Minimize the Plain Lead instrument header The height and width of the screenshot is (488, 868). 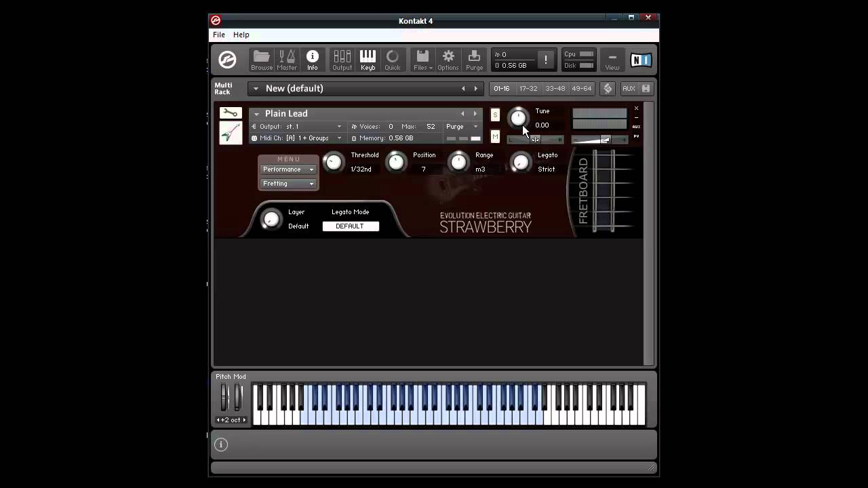point(636,117)
